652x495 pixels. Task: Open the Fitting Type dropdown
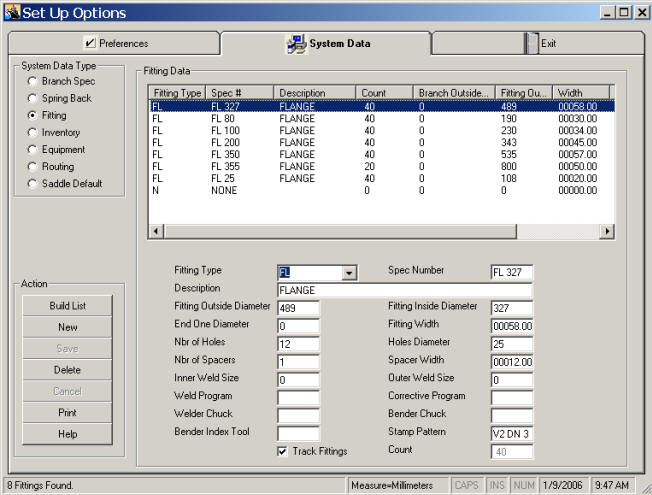pos(349,273)
